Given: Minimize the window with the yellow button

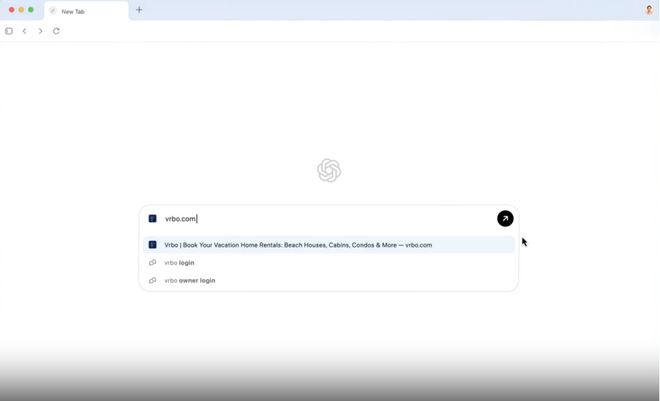Looking at the screenshot, I should (x=21, y=10).
